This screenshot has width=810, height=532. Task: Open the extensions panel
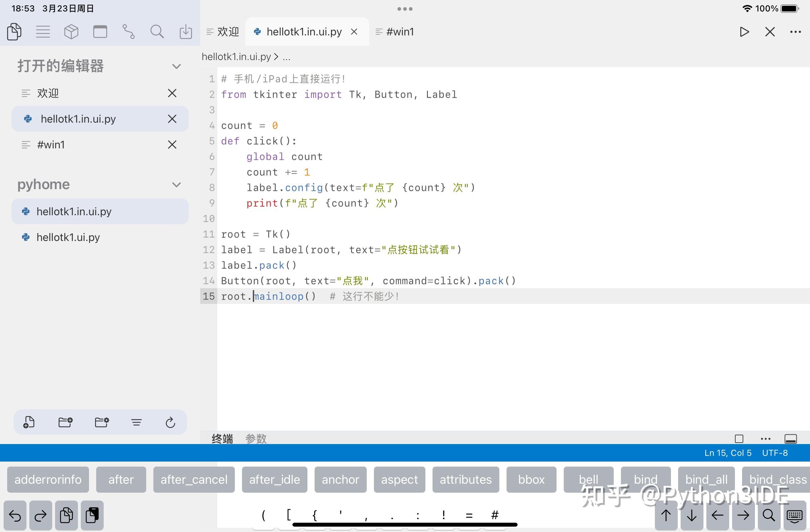71,31
